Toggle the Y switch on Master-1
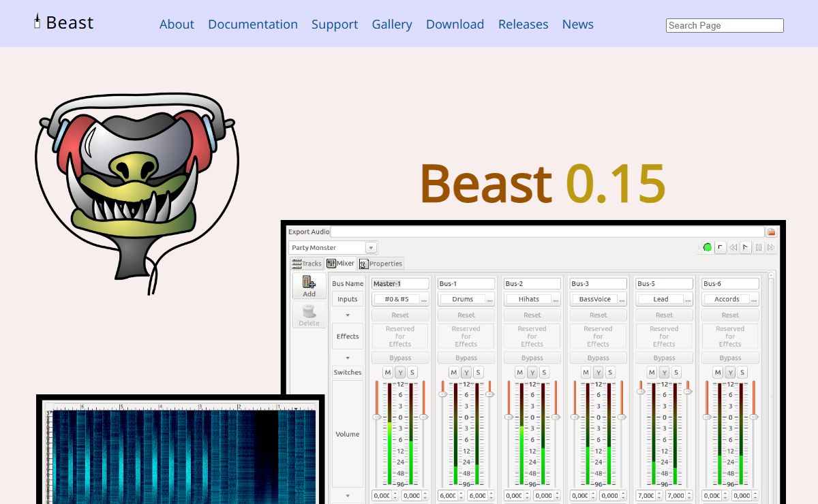The width and height of the screenshot is (818, 504). (x=400, y=373)
